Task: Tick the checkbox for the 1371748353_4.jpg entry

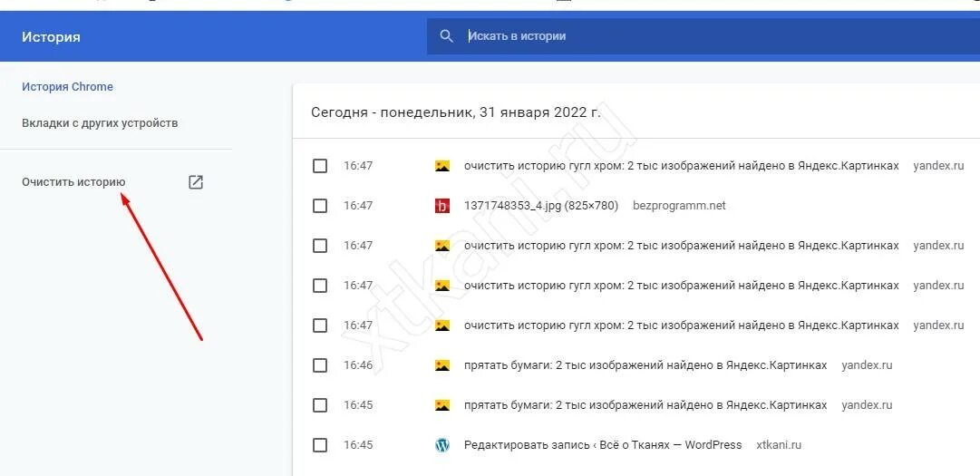Action: coord(319,206)
